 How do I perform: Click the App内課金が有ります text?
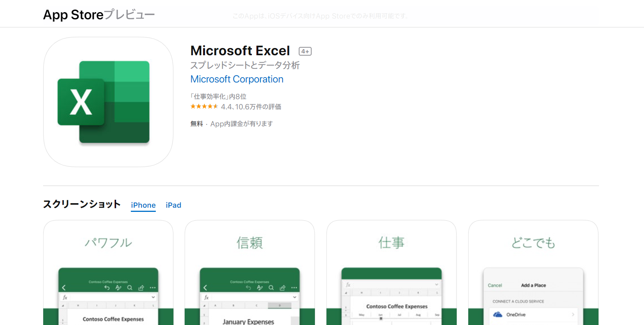pos(241,124)
